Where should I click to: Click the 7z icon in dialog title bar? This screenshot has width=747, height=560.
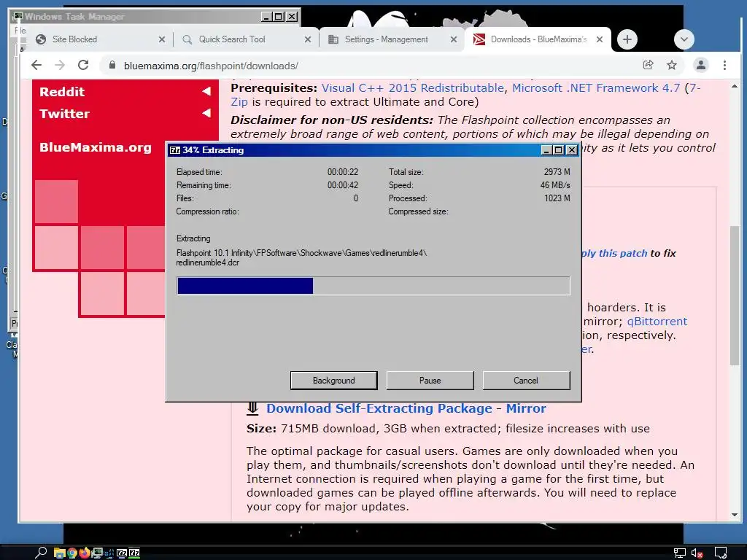click(175, 150)
